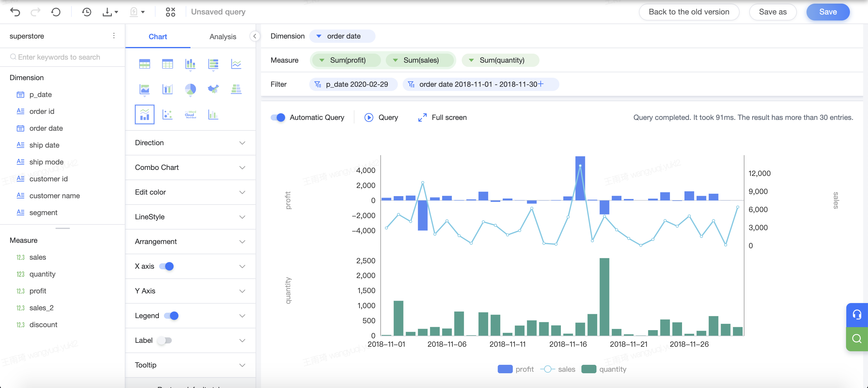The width and height of the screenshot is (868, 388).
Task: Select the ship mode dimension field
Action: 46,162
